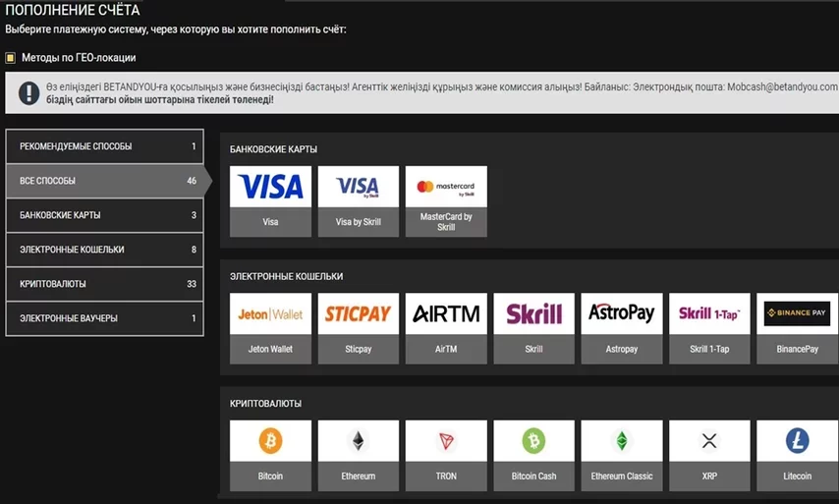
Task: Pick MasterCard by Skrill payment tile
Action: tap(446, 201)
